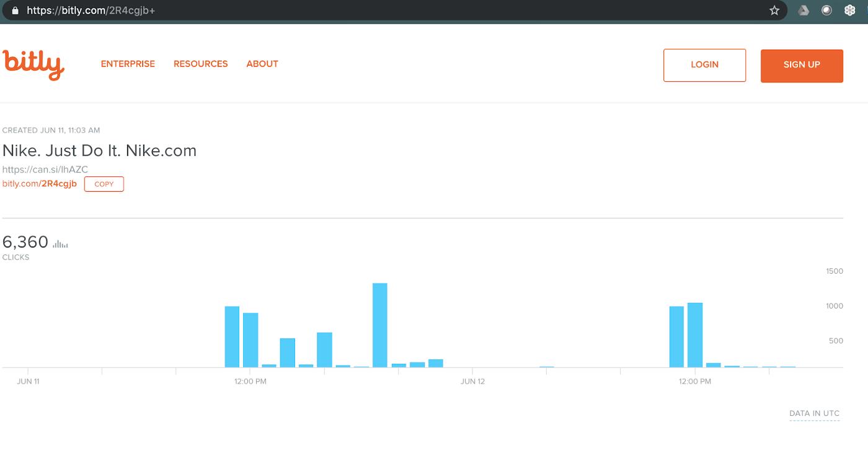
Task: Click the DATA IN UTC label
Action: pyautogui.click(x=815, y=413)
